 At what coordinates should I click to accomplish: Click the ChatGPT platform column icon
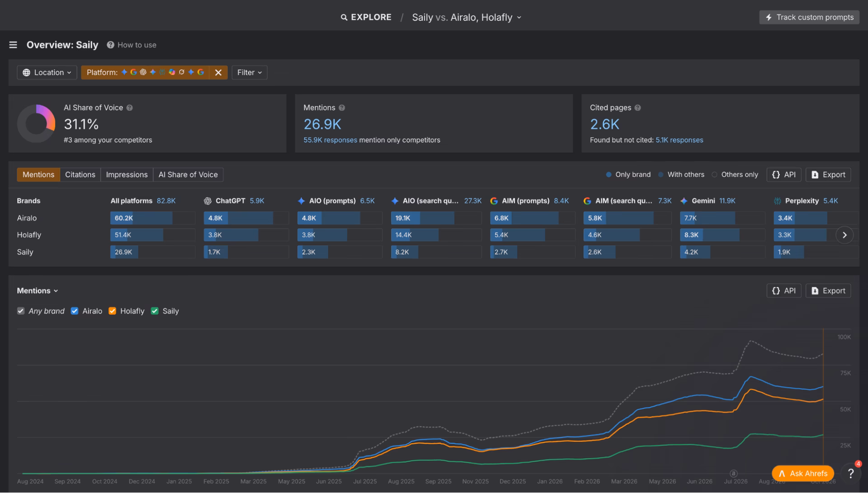click(208, 201)
